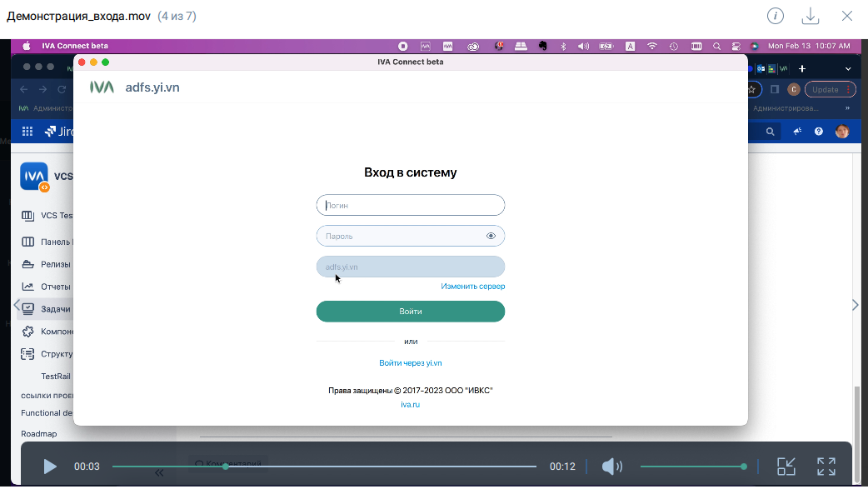Click the Логин input field

pos(410,205)
